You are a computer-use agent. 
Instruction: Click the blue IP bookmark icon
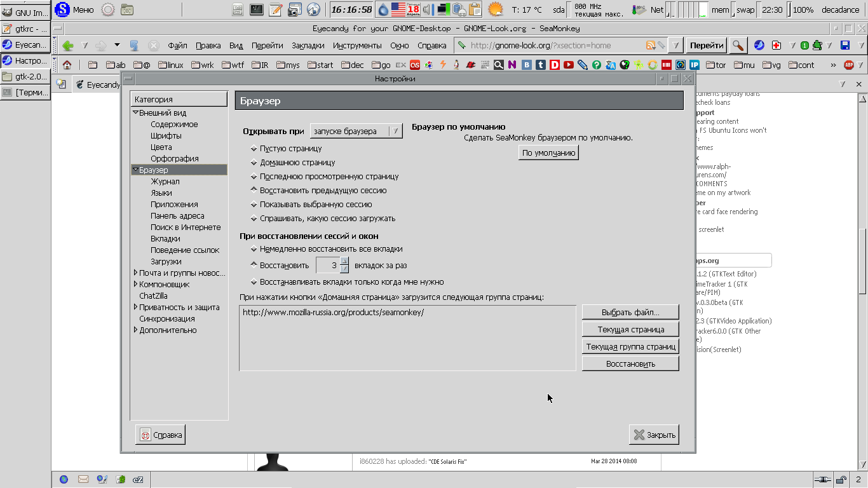click(x=694, y=65)
